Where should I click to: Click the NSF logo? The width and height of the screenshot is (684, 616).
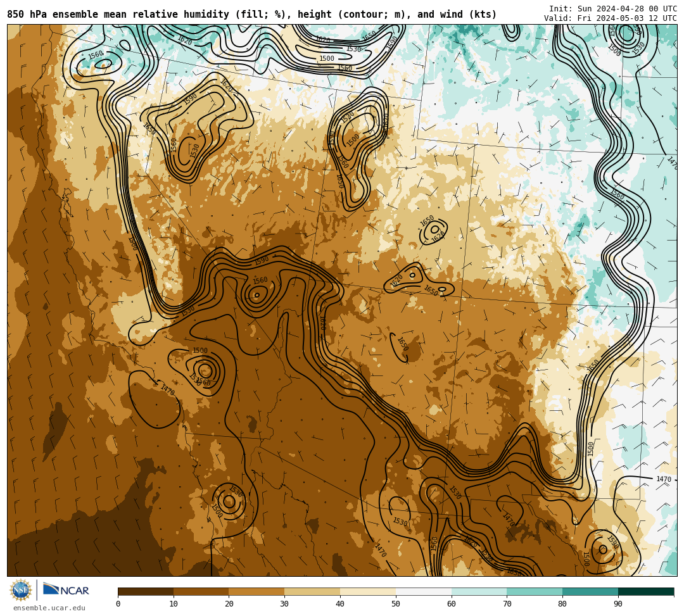20,590
